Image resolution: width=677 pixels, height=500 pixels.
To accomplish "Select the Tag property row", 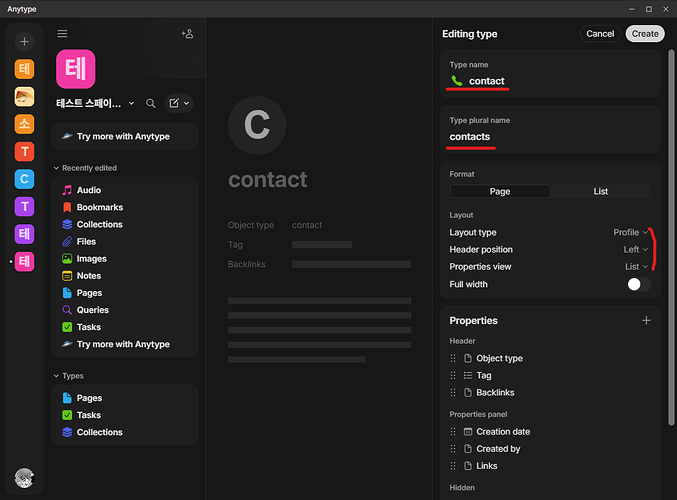I will pos(550,375).
